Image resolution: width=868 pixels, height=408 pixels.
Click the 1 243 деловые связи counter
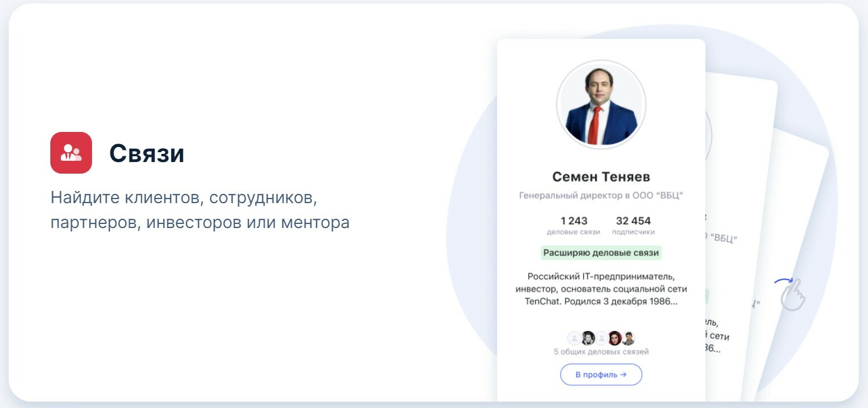pos(573,225)
